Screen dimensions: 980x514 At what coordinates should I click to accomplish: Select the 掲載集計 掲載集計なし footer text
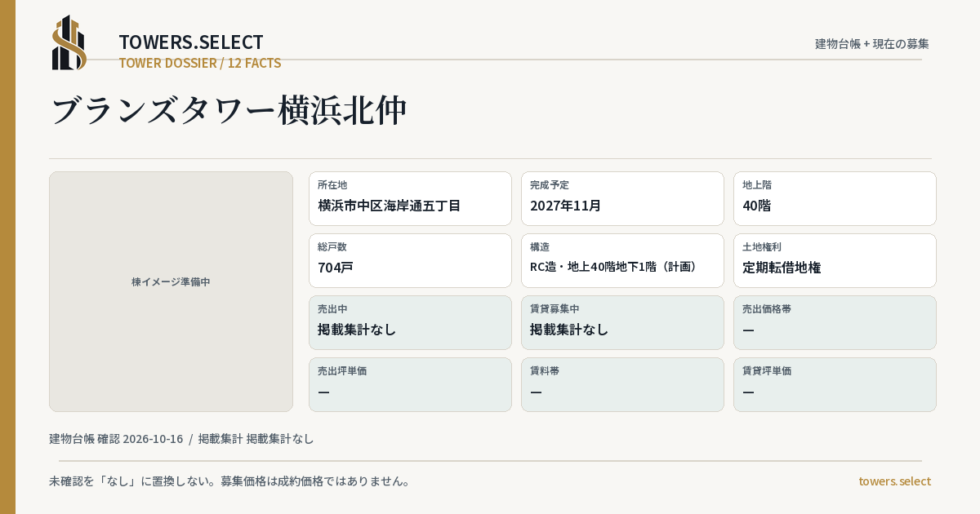[256, 439]
